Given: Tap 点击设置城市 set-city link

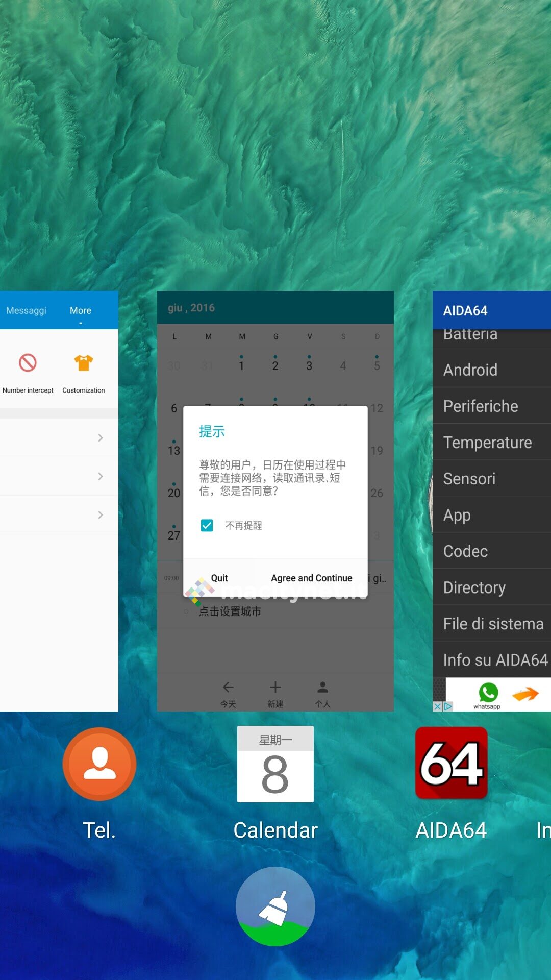Looking at the screenshot, I should [230, 611].
